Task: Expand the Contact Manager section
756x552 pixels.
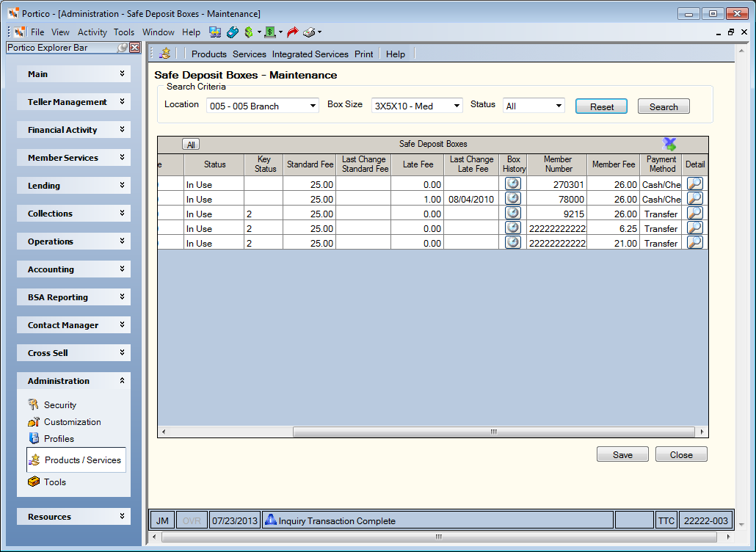Action: [x=74, y=325]
